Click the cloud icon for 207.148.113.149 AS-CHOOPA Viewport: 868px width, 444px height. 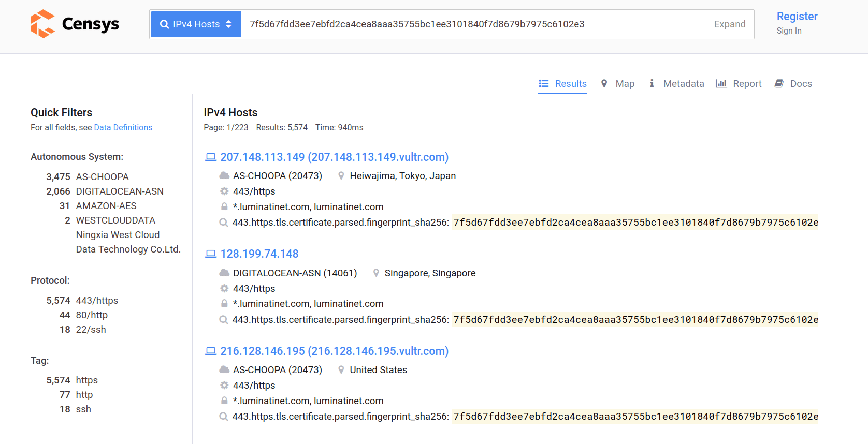coord(224,176)
